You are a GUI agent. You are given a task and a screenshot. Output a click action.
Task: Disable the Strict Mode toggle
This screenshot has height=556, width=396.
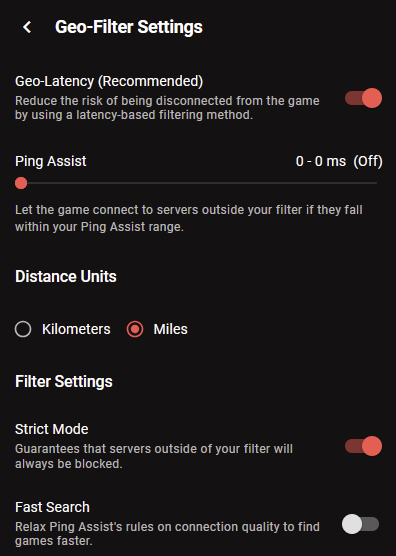(x=363, y=446)
